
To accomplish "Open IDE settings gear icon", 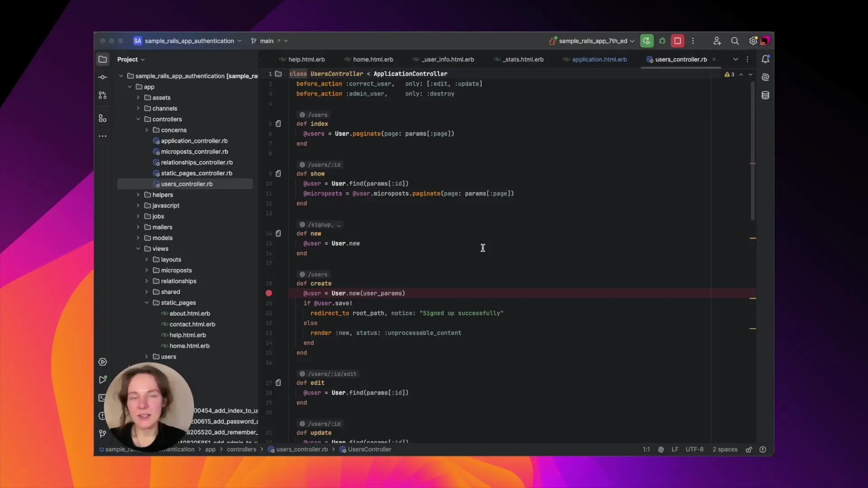I will click(753, 41).
